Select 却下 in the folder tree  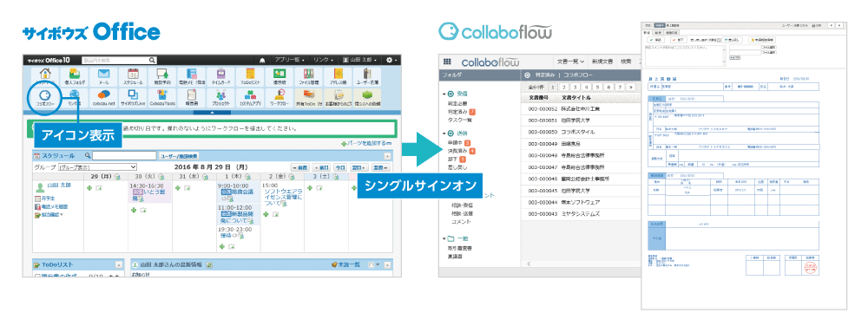453,159
